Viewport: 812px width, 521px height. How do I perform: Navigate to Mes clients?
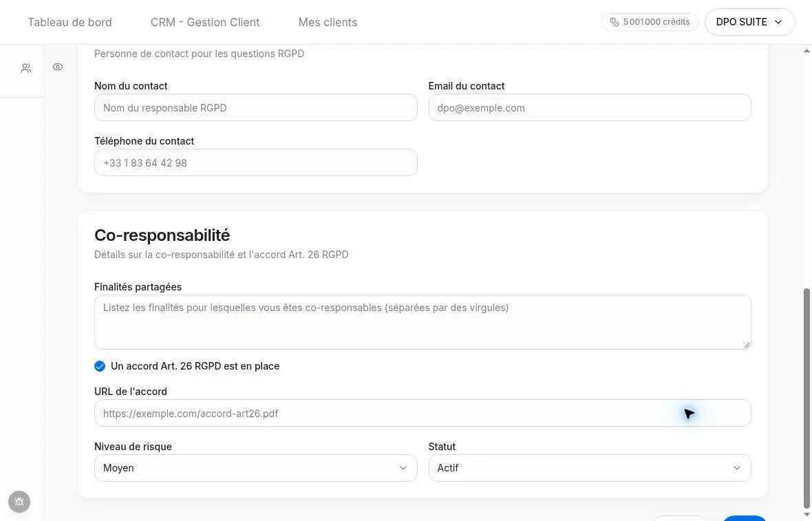pyautogui.click(x=328, y=22)
